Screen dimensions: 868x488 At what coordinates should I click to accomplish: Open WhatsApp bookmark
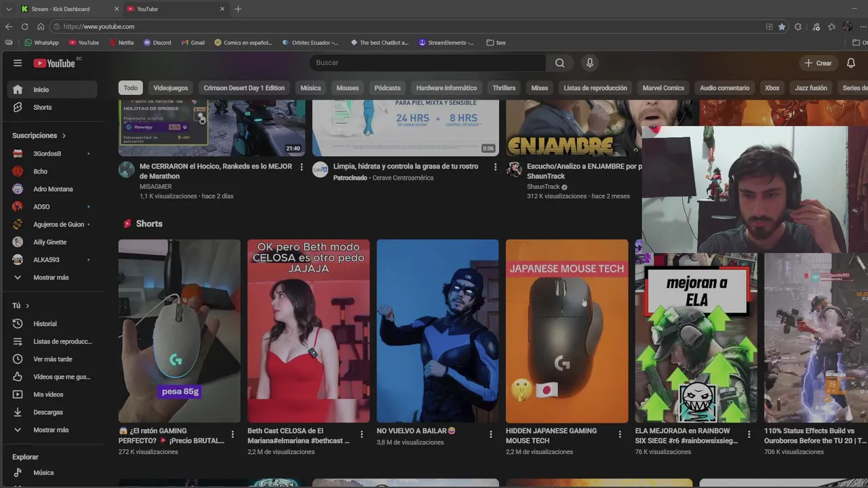41,43
